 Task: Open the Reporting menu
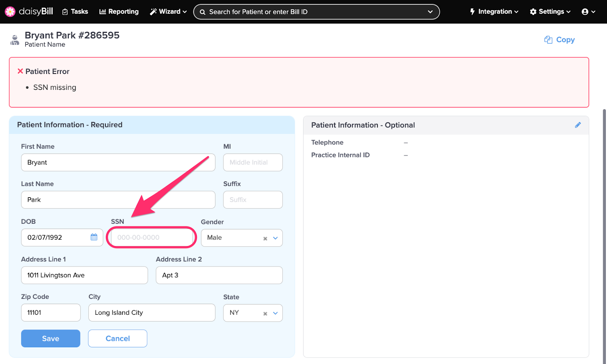tap(119, 11)
